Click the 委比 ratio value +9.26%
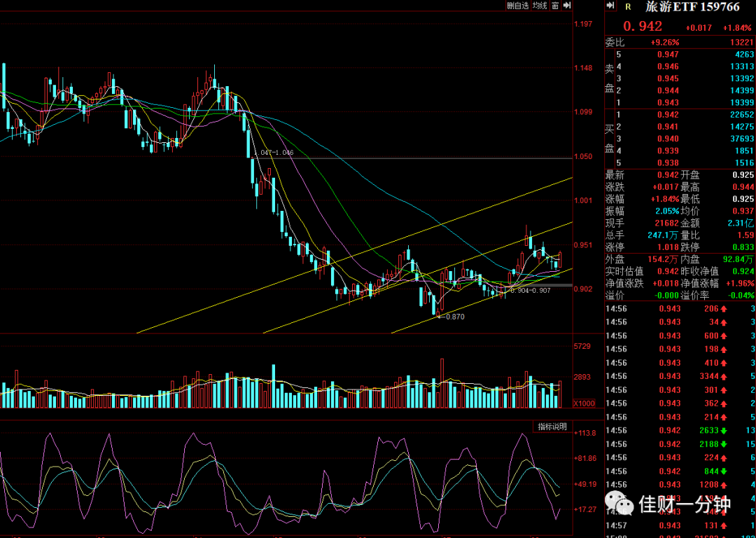 (x=665, y=43)
